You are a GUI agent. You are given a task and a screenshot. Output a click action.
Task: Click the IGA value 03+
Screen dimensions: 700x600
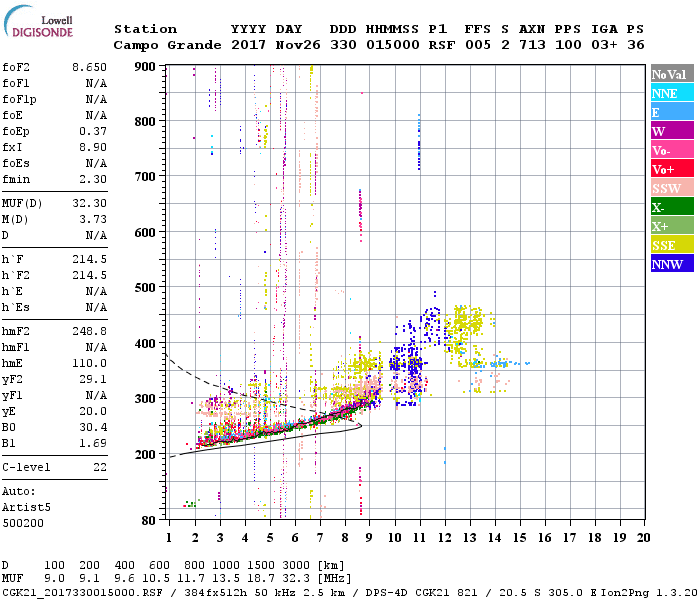click(604, 45)
